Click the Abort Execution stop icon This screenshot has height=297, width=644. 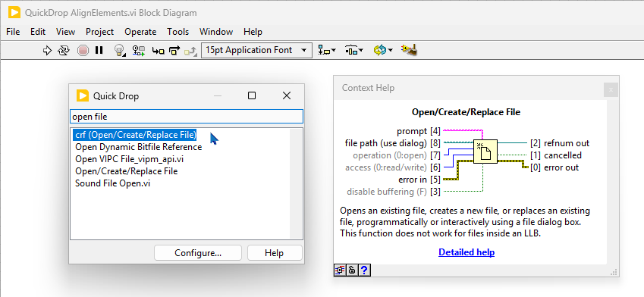[x=83, y=51]
